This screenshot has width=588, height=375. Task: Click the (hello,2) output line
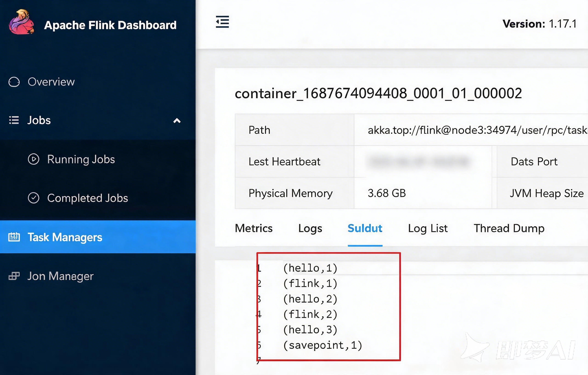pyautogui.click(x=310, y=299)
